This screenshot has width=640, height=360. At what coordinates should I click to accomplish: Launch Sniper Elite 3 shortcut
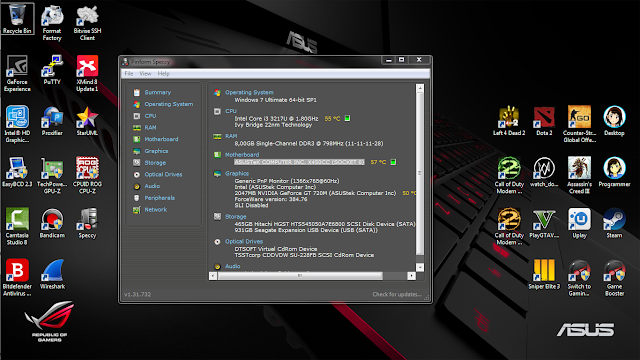point(544,274)
